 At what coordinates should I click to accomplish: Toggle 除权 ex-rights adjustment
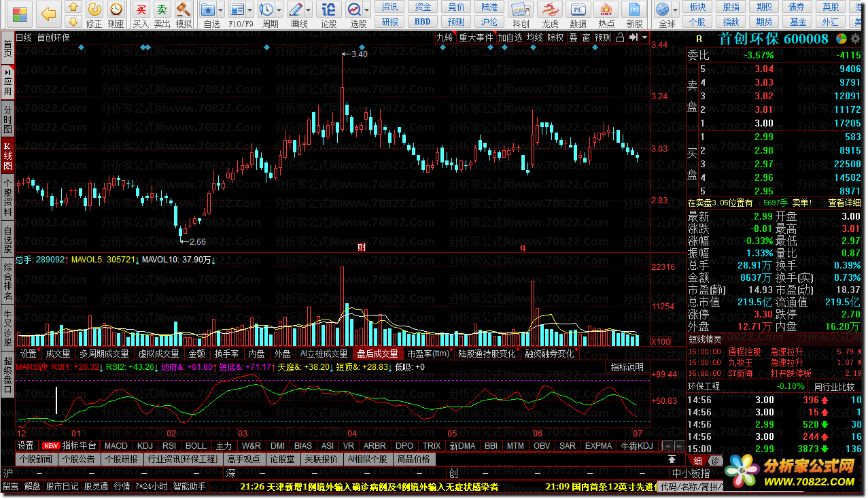pos(555,38)
